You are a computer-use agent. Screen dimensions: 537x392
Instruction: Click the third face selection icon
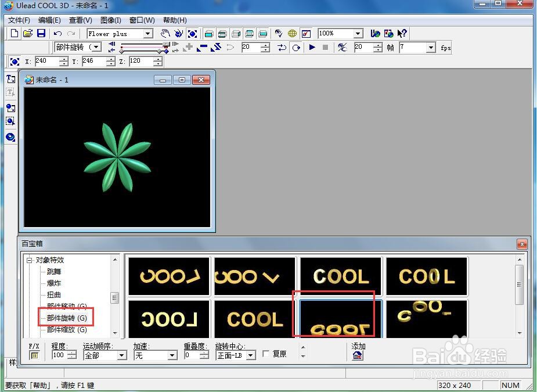[236, 34]
